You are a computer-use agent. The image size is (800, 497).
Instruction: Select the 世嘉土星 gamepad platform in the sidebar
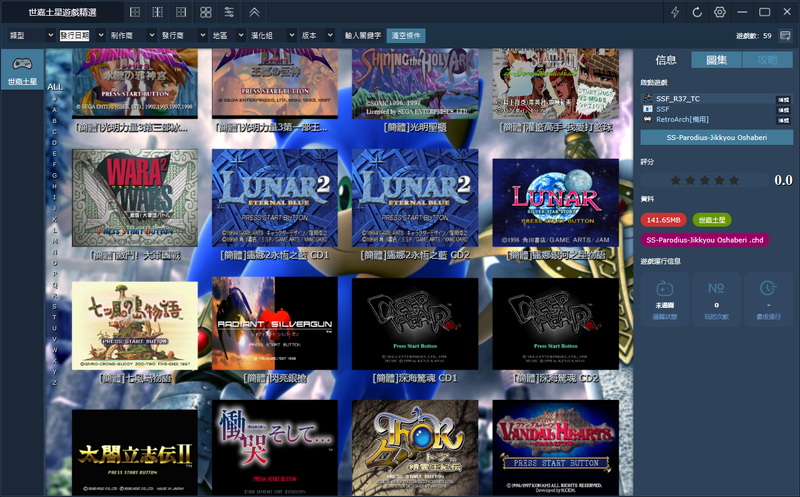pos(22,70)
